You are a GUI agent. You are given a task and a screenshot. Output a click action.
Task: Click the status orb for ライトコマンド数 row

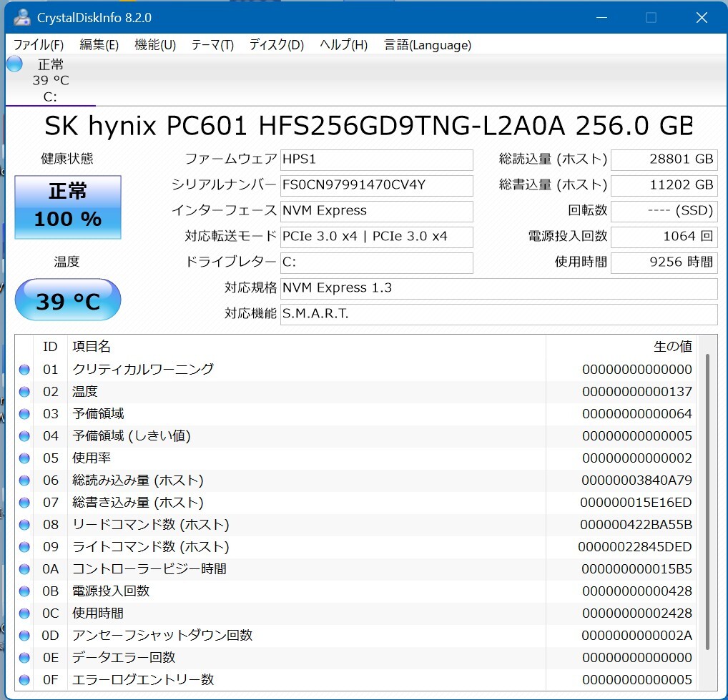pyautogui.click(x=24, y=547)
